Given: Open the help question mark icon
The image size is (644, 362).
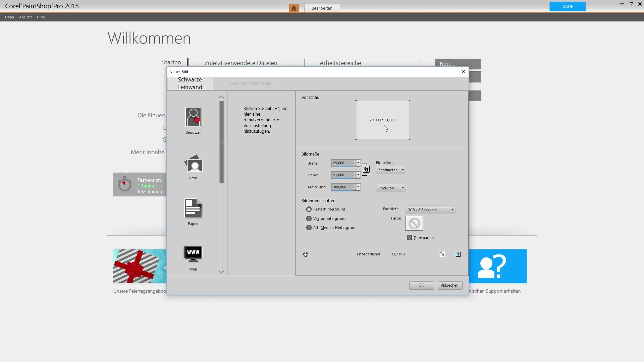Looking at the screenshot, I should coord(458,254).
